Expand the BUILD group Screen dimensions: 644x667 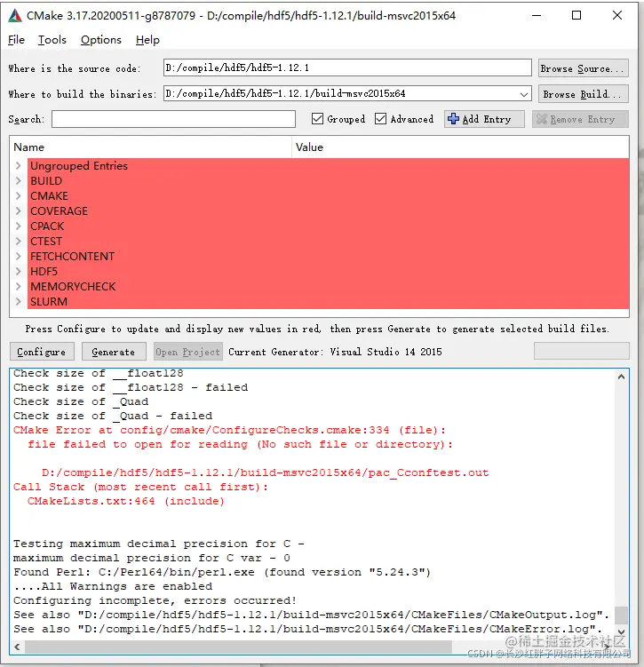(x=19, y=181)
